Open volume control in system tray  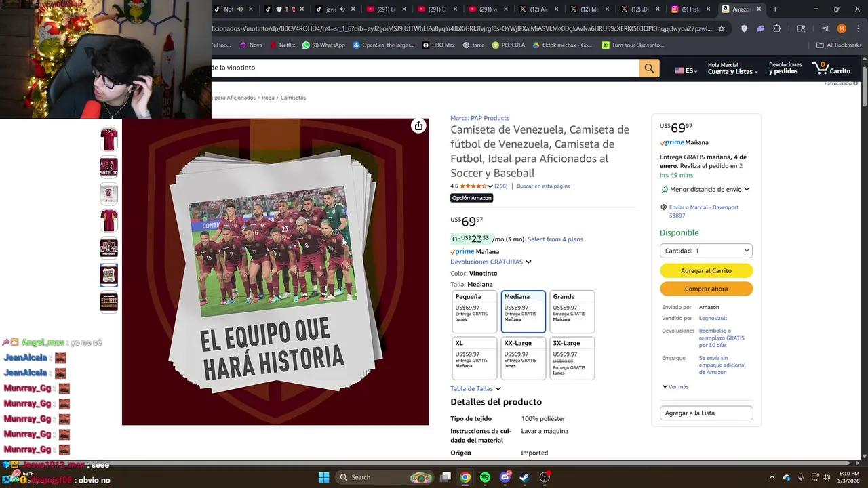coord(826,477)
